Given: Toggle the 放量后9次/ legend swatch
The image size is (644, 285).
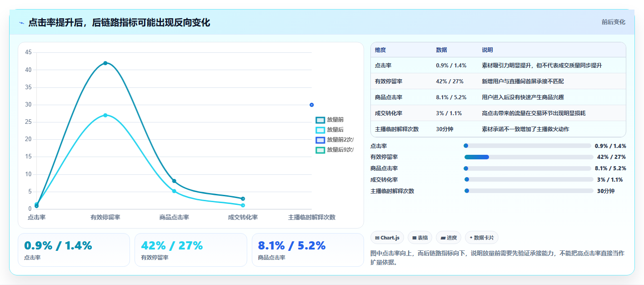Looking at the screenshot, I should tap(320, 150).
